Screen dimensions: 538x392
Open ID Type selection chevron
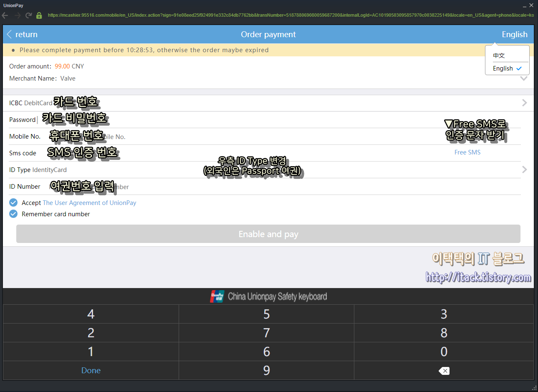point(525,169)
